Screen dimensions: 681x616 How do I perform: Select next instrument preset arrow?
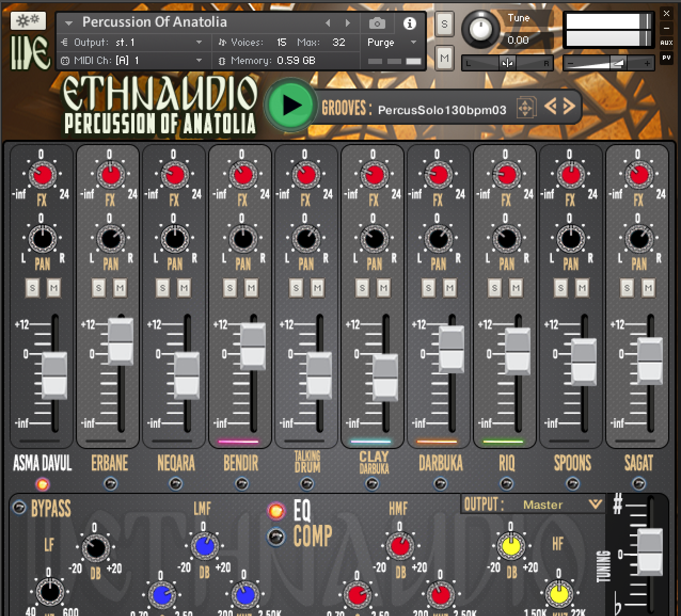348,23
